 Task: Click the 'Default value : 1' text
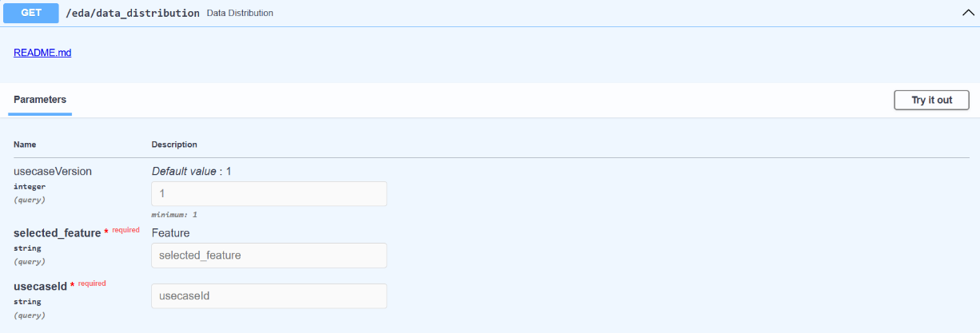click(191, 171)
